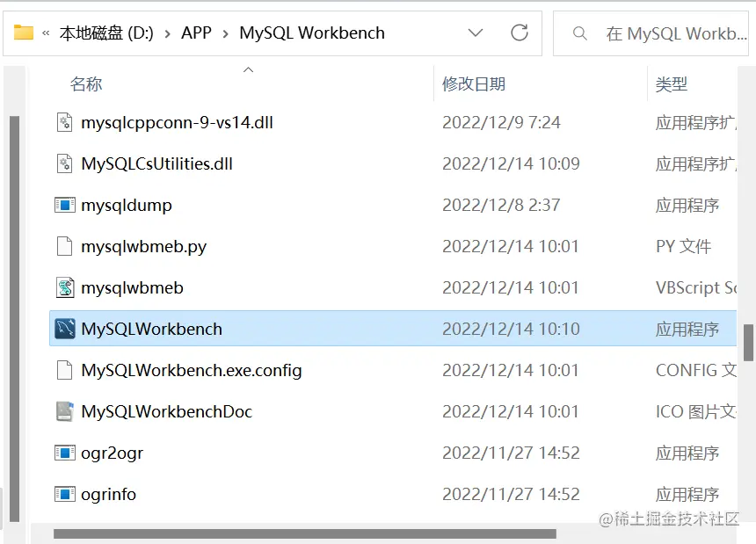Image resolution: width=756 pixels, height=544 pixels.
Task: Select the MySQLWorkbench application name
Action: click(x=151, y=329)
